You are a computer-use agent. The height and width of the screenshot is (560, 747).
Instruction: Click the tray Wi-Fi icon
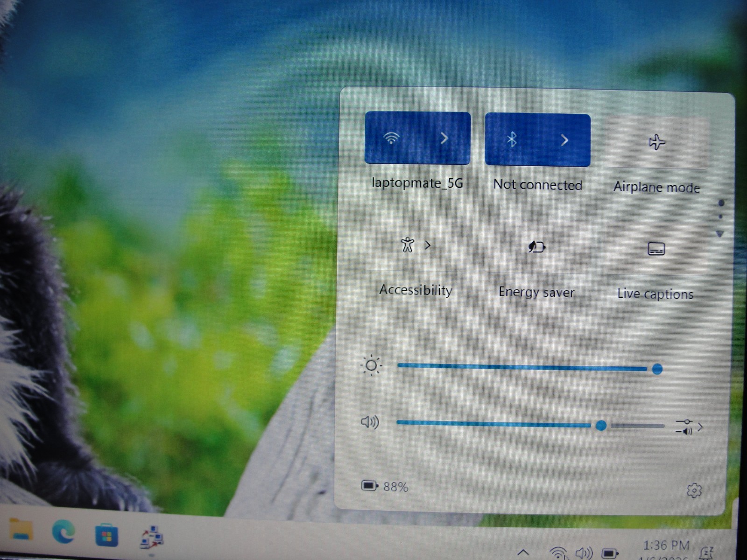click(558, 553)
